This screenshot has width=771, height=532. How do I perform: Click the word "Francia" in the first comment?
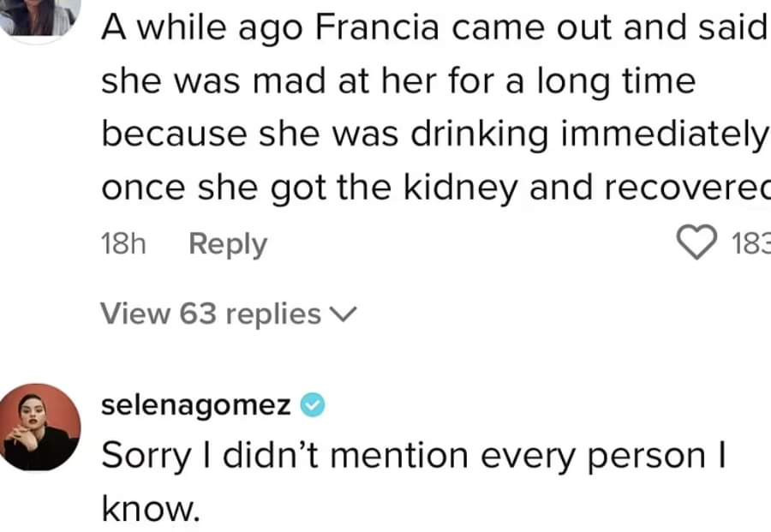(x=377, y=27)
